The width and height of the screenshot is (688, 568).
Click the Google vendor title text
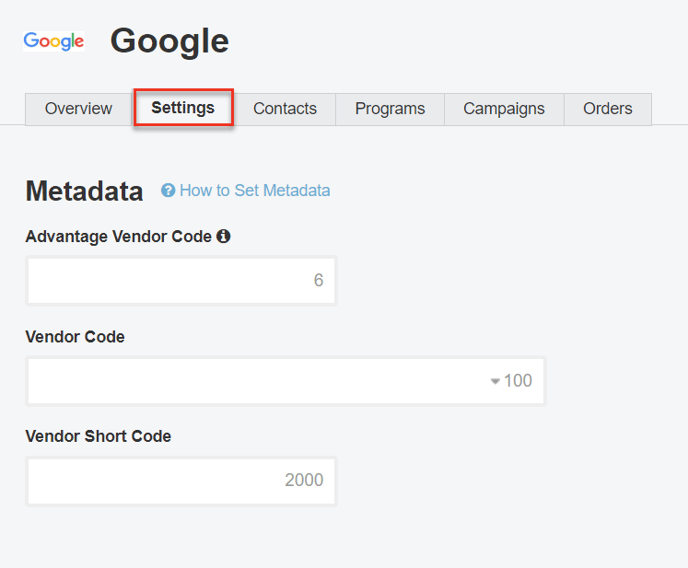tap(169, 41)
